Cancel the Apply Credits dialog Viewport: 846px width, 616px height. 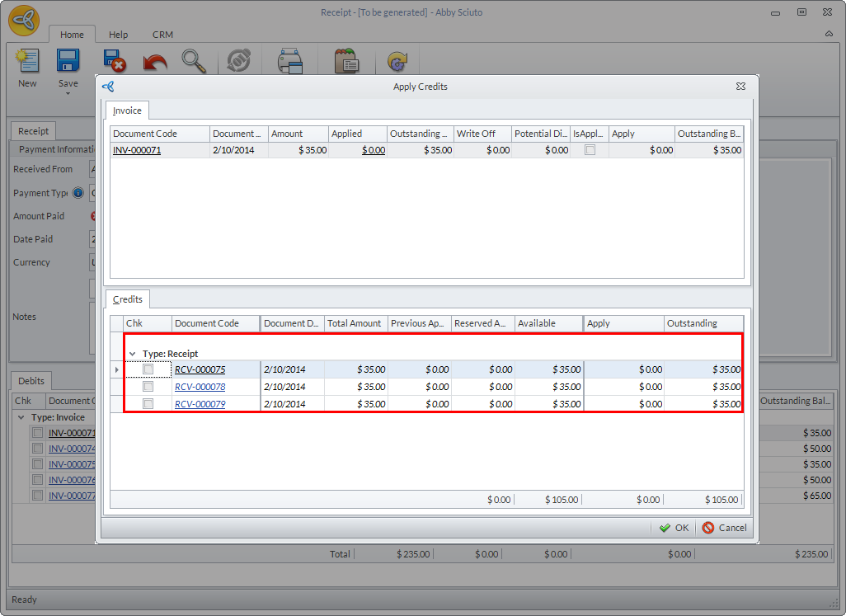tap(725, 528)
